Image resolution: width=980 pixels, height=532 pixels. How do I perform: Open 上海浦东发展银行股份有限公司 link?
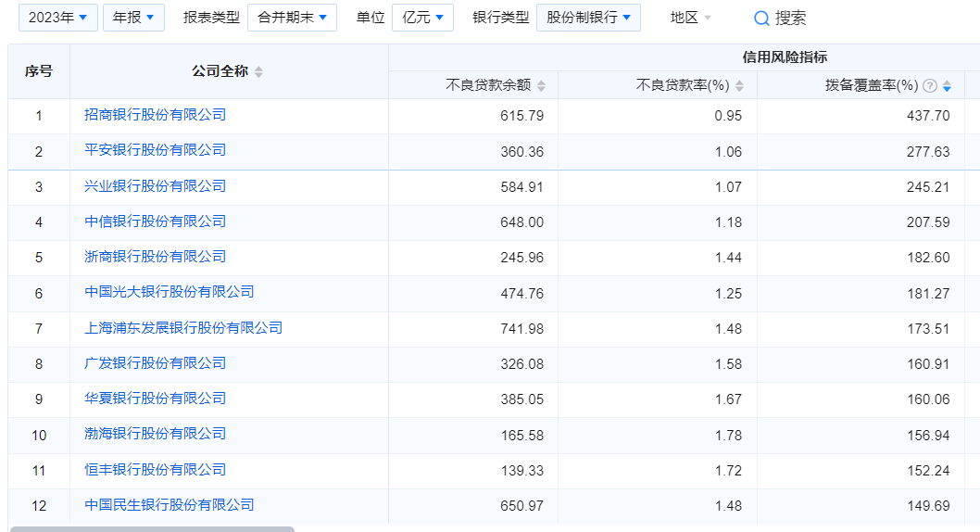point(183,328)
